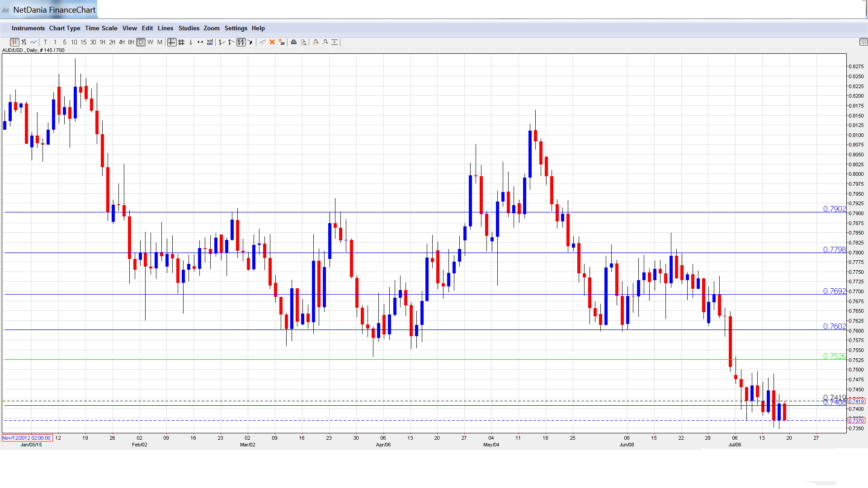Open the Instruments menu
Image resolution: width=868 pixels, height=488 pixels.
coord(28,28)
